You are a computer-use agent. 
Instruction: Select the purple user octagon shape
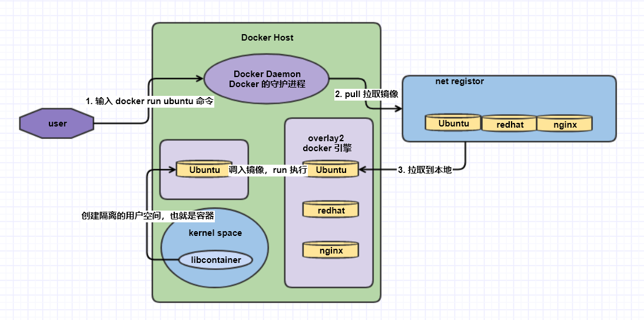click(x=57, y=124)
